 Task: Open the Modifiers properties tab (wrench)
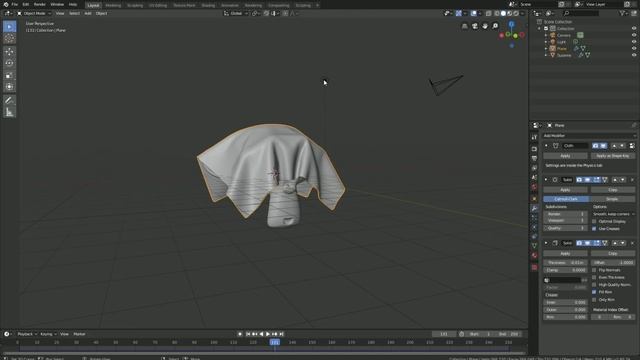534,208
